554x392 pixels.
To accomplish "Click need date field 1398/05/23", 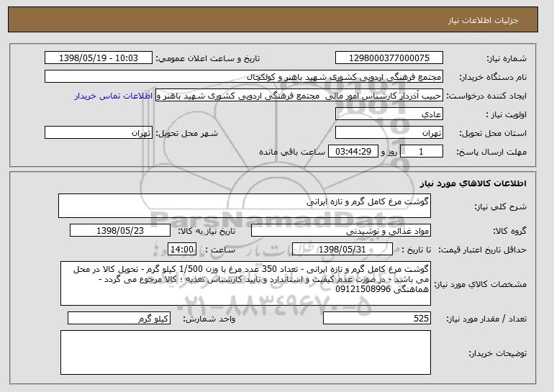I will pos(120,231).
